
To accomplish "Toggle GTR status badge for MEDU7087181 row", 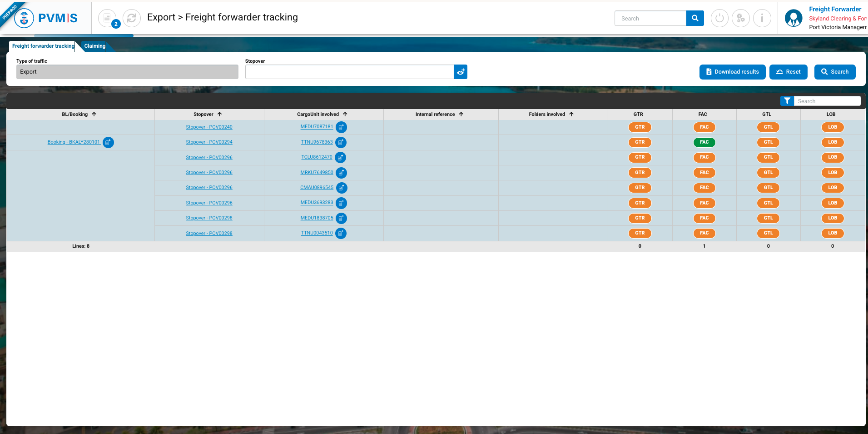I will tap(640, 127).
